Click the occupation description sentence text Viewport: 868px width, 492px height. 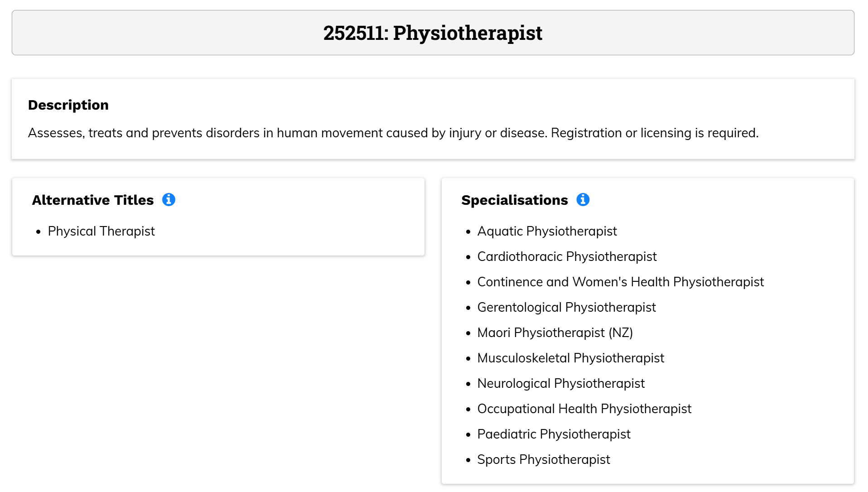pyautogui.click(x=393, y=133)
